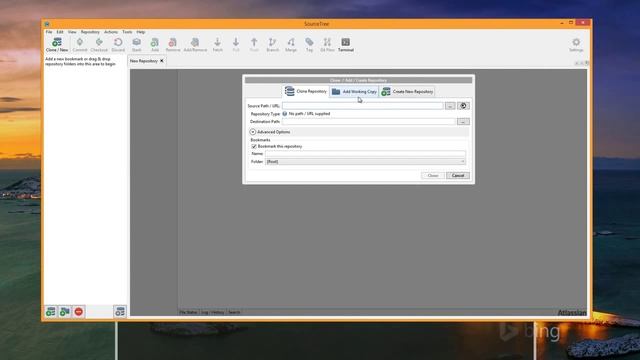
Task: Click the Branch toolbar icon
Action: 272,44
